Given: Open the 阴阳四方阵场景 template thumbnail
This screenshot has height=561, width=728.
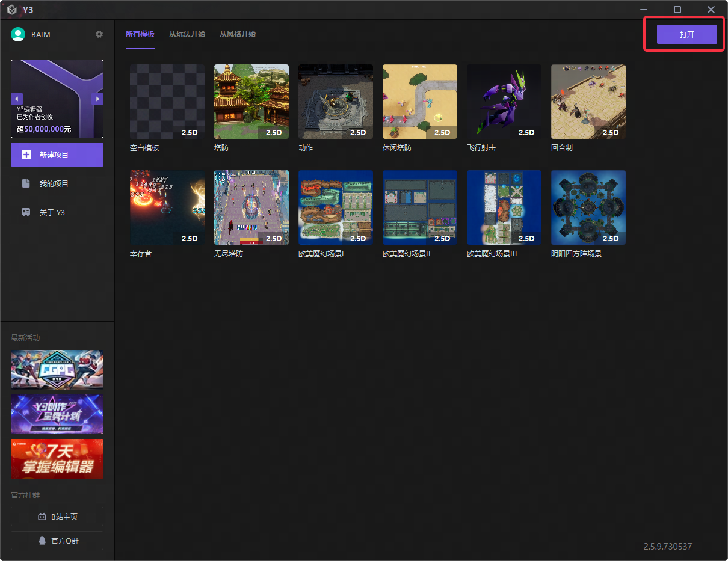Looking at the screenshot, I should tap(588, 207).
